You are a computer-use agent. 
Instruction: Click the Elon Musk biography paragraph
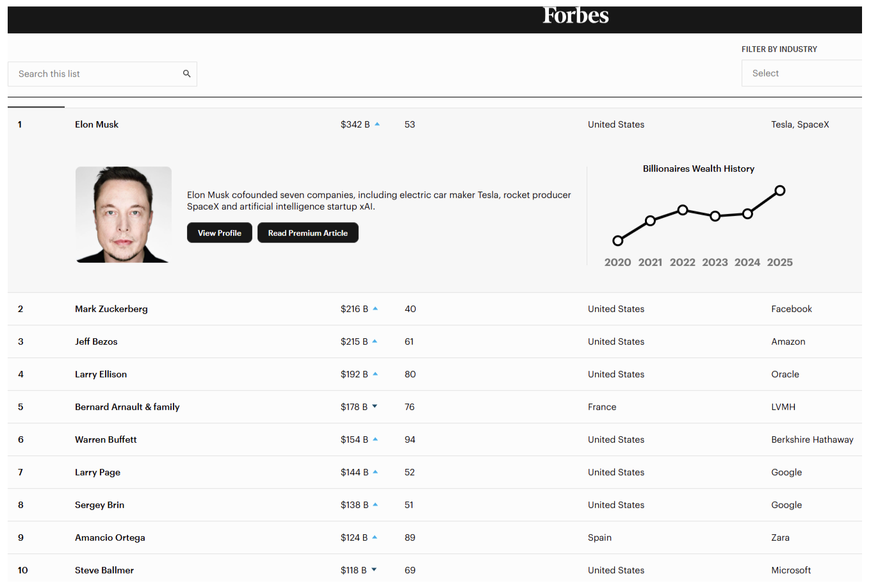379,200
